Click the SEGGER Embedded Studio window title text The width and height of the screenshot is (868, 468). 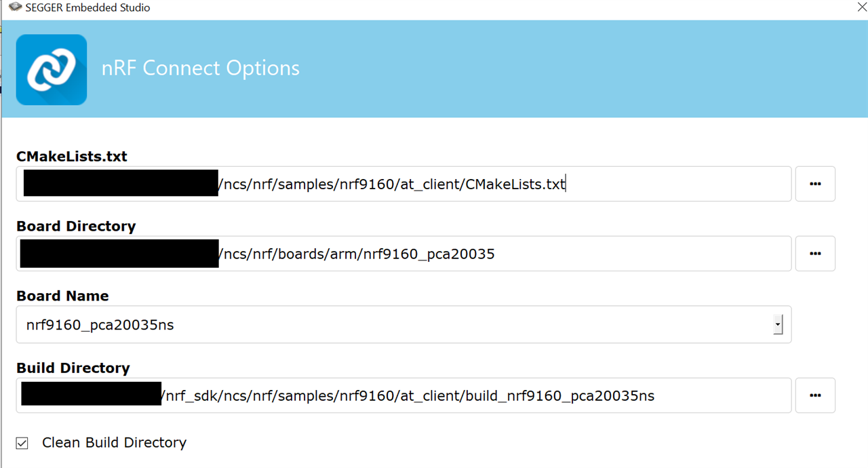(87, 7)
